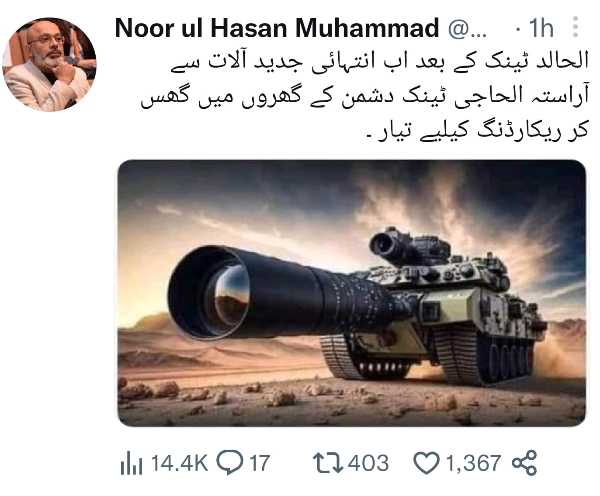Image resolution: width=600 pixels, height=496 pixels.
Task: Click the giant camera lens in photo
Action: 212,293
